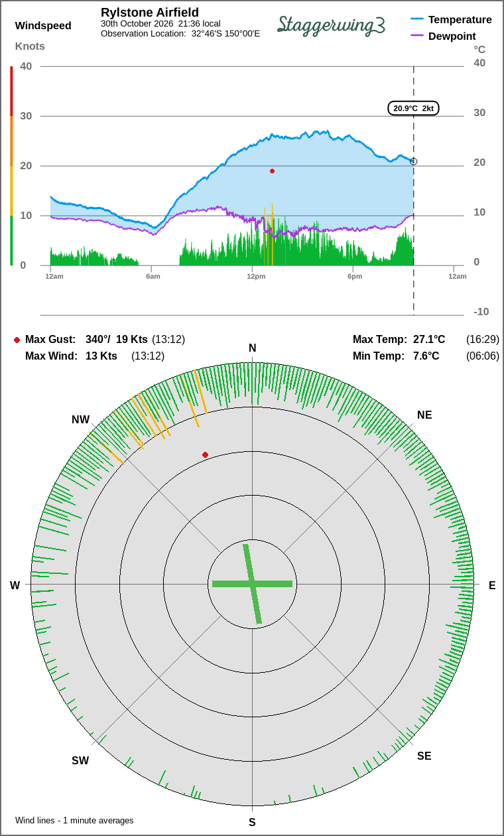Click the Min Temp 7.6°C value

[426, 356]
